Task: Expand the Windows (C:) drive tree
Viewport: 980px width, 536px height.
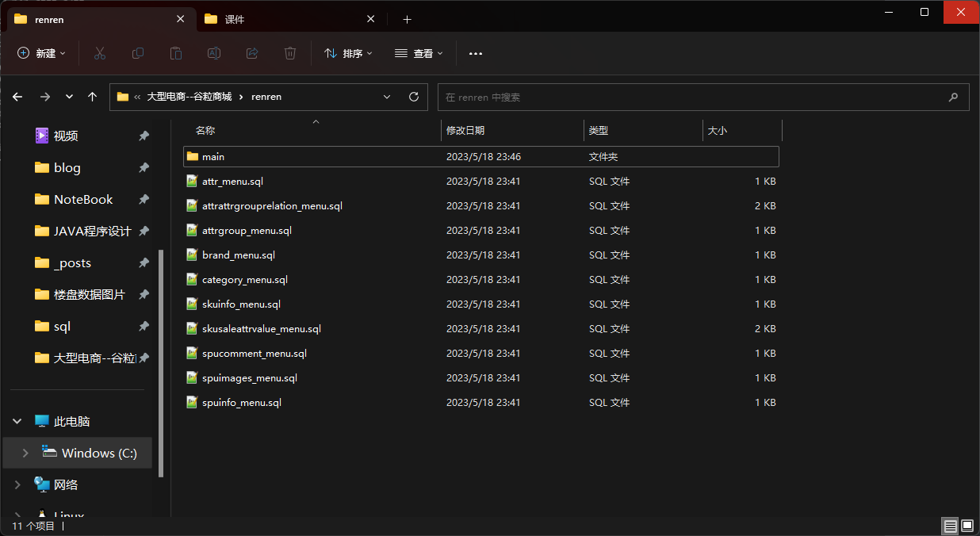Action: (25, 453)
